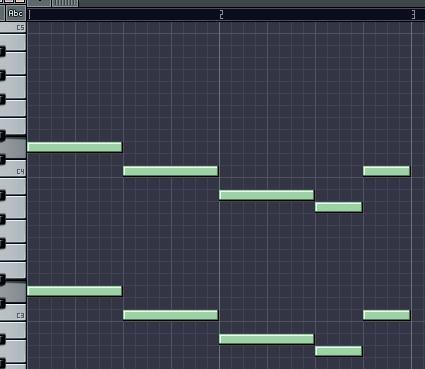Play the C4 piano key
This screenshot has height=369, width=425.
(13, 170)
